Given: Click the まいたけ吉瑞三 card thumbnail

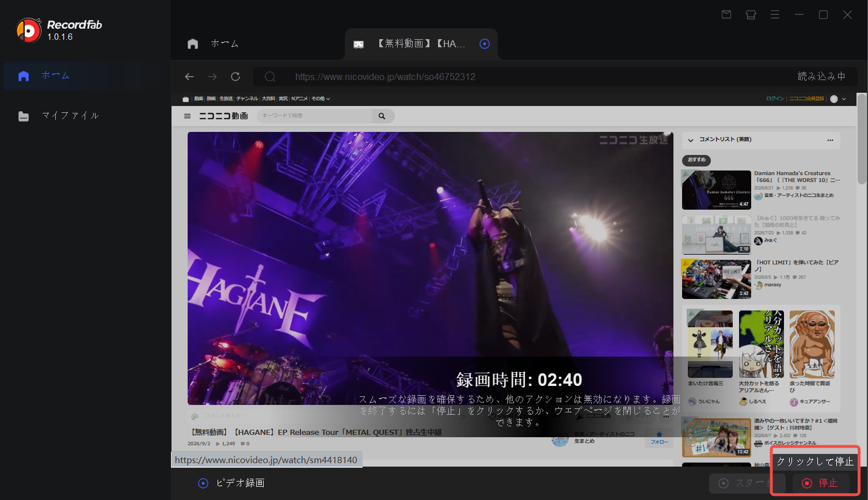Looking at the screenshot, I should (710, 344).
